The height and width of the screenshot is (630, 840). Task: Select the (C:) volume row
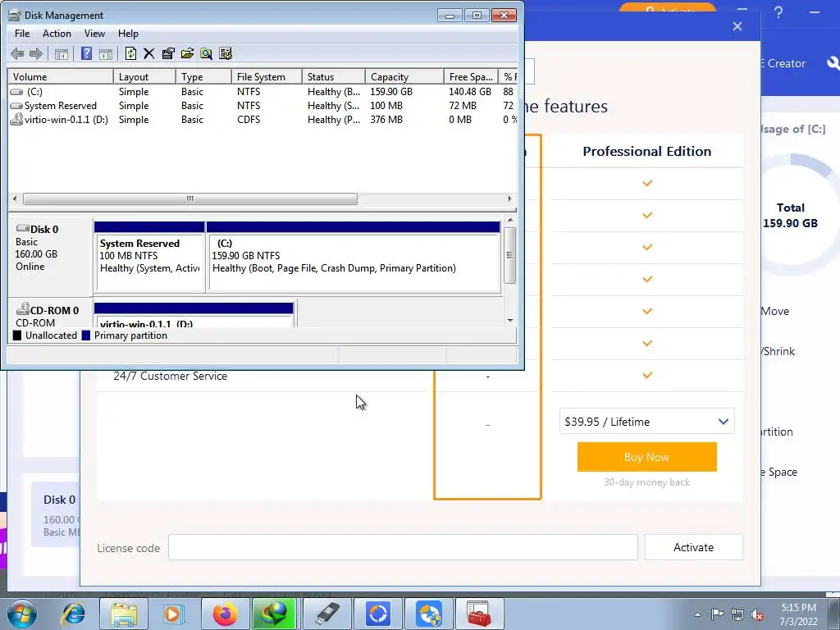(262, 92)
